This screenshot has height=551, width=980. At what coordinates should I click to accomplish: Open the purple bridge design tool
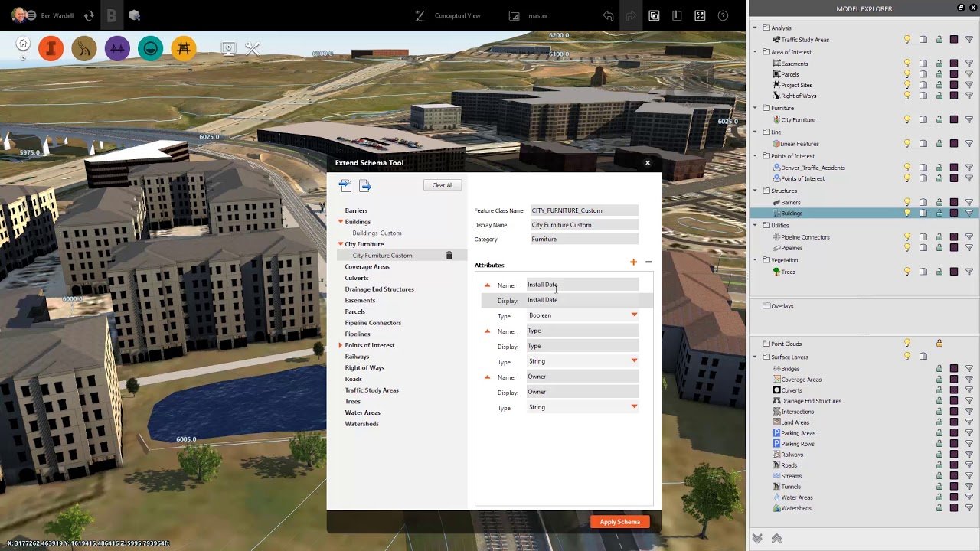tap(117, 49)
